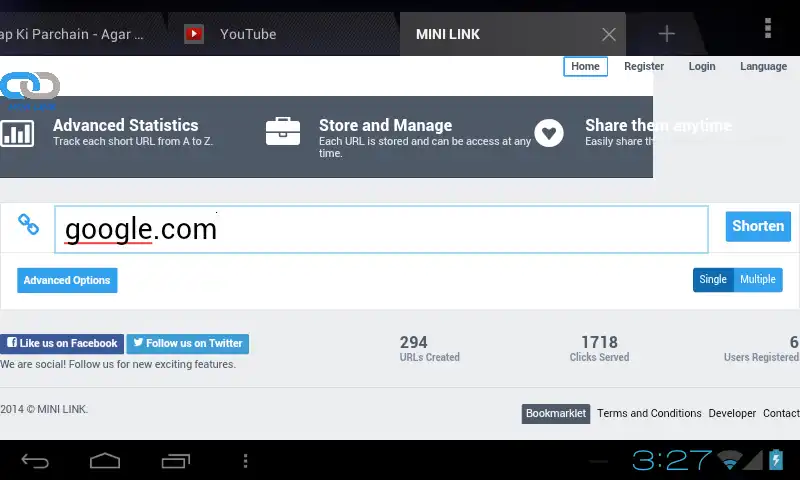
Task: Open the Contact link
Action: [x=781, y=413]
